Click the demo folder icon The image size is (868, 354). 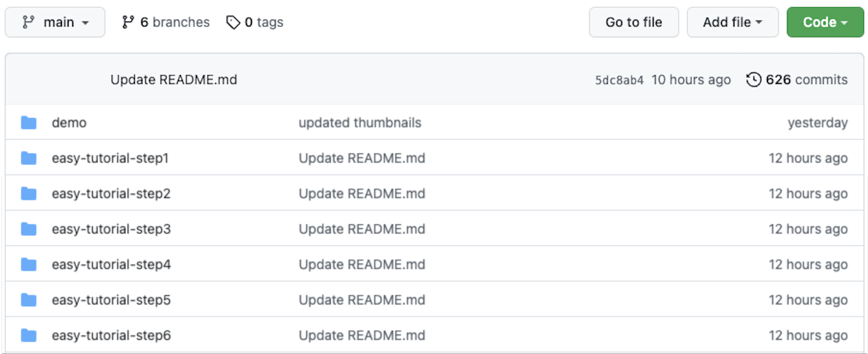(29, 123)
